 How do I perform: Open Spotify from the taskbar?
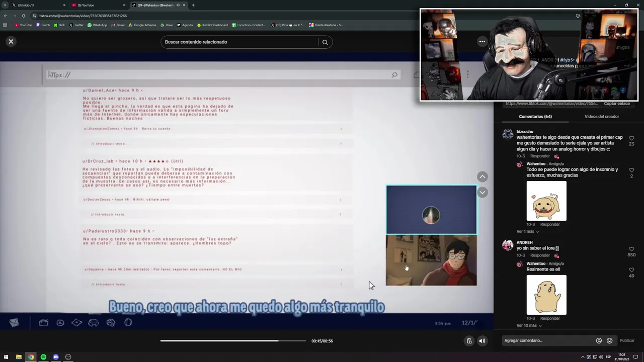43,357
